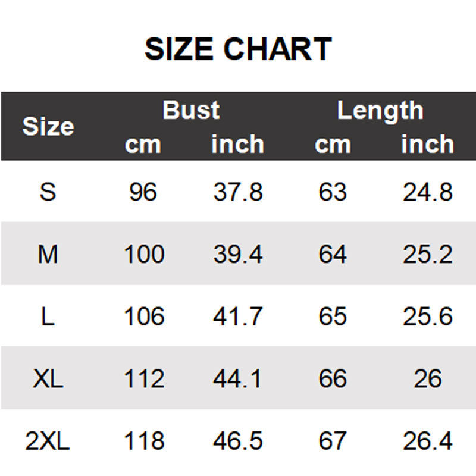
Task: Click the 96 cm bust value
Action: click(x=143, y=192)
